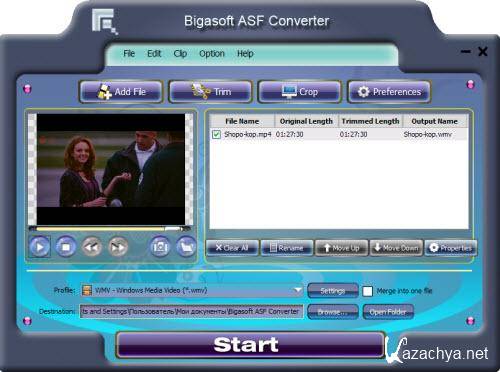Click the Destination path field
The image size is (500, 372).
(192, 311)
